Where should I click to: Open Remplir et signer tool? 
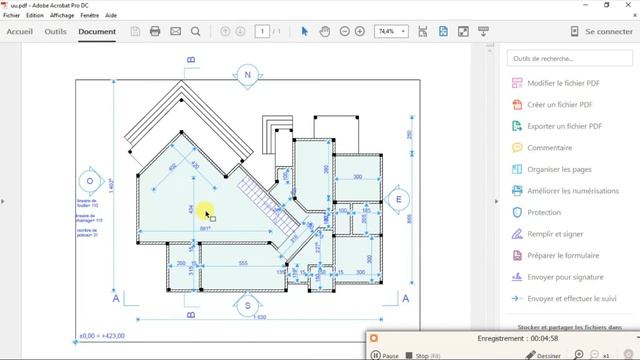tap(547, 234)
